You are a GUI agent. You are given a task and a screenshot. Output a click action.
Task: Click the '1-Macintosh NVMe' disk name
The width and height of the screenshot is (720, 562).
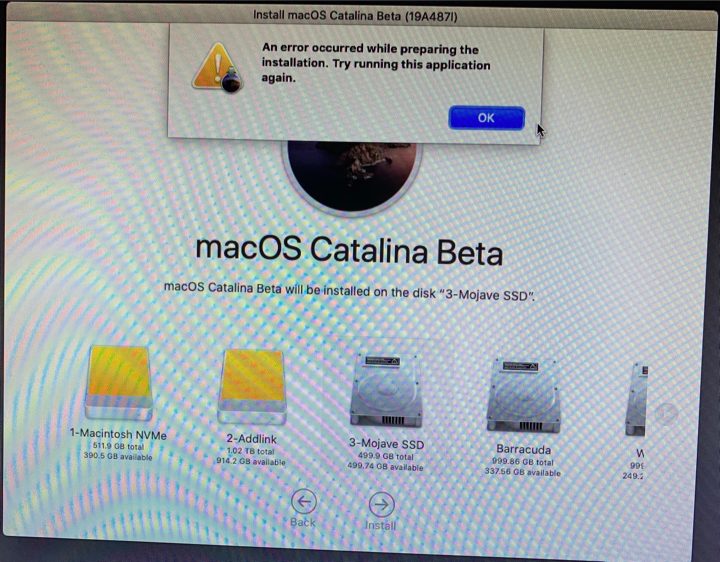click(118, 434)
